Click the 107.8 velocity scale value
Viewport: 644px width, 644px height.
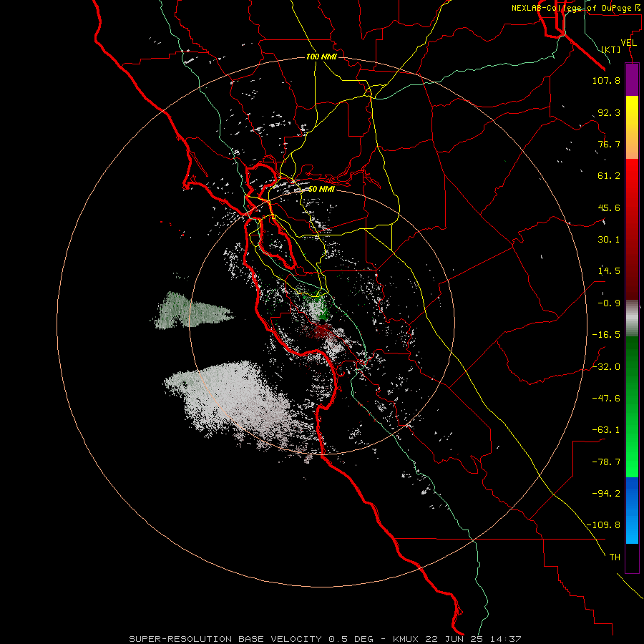[606, 80]
